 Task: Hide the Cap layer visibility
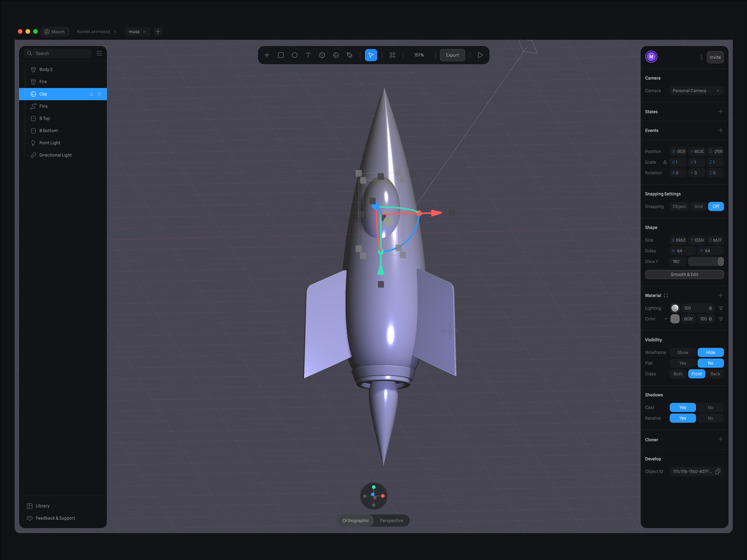pos(99,94)
